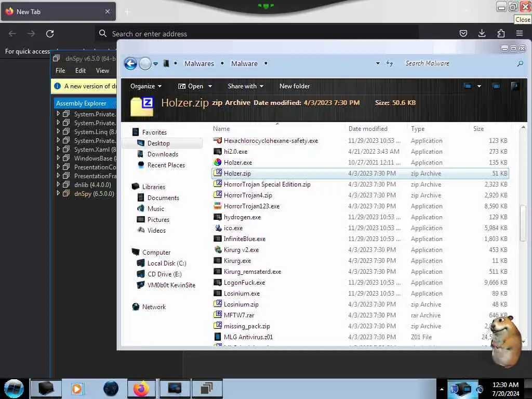Click the file list vertical scrollbar
This screenshot has height=399, width=532.
[x=523, y=222]
